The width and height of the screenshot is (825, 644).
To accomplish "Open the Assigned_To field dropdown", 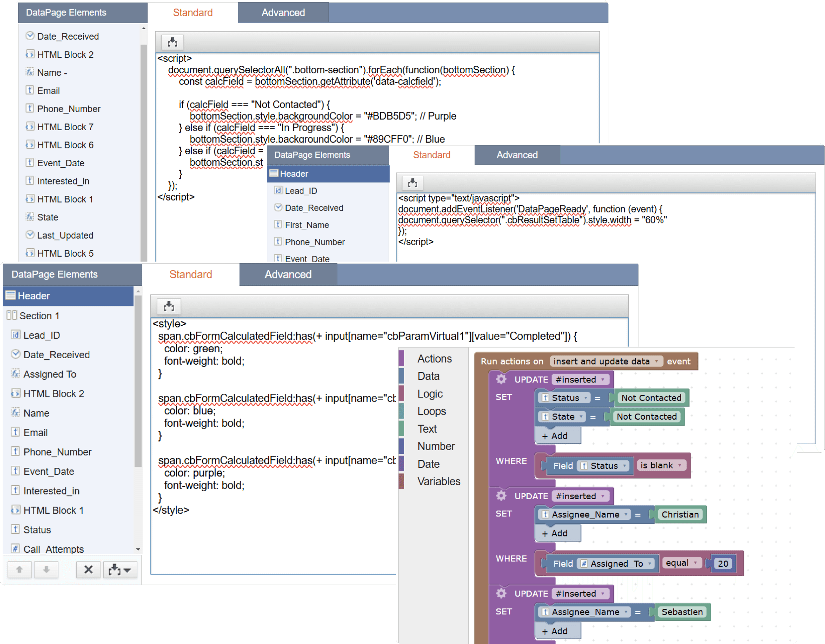I will click(616, 563).
